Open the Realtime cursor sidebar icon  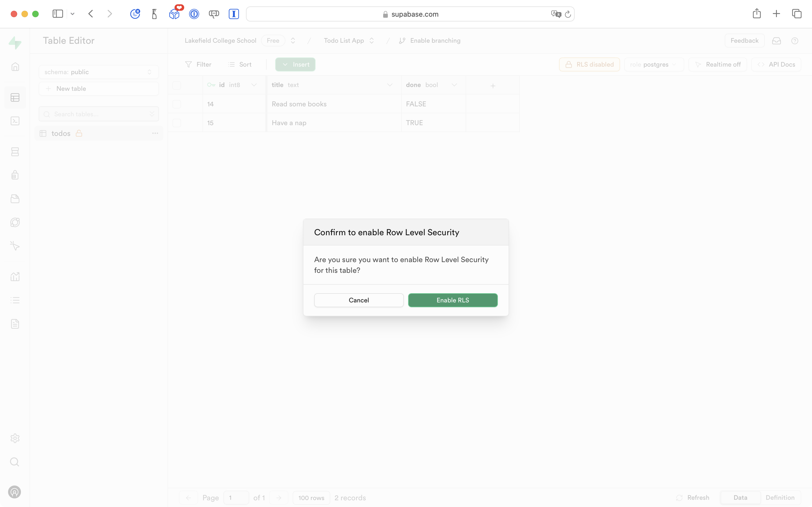click(15, 246)
